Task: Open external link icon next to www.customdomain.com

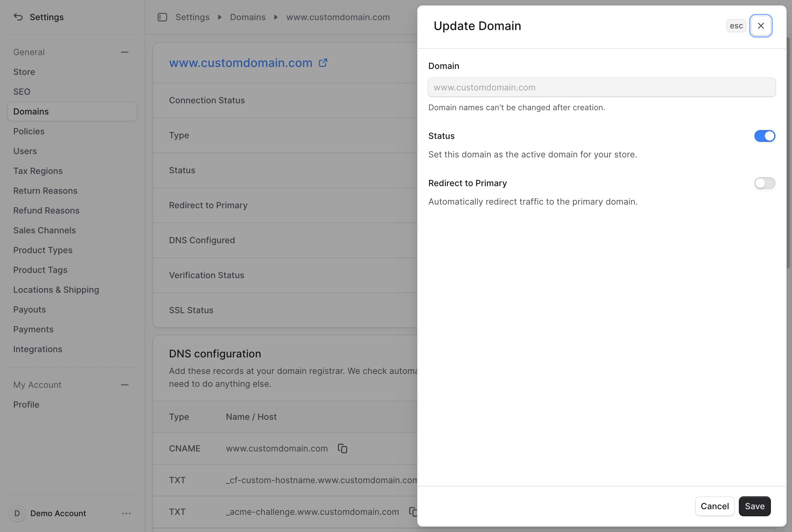Action: (x=323, y=63)
